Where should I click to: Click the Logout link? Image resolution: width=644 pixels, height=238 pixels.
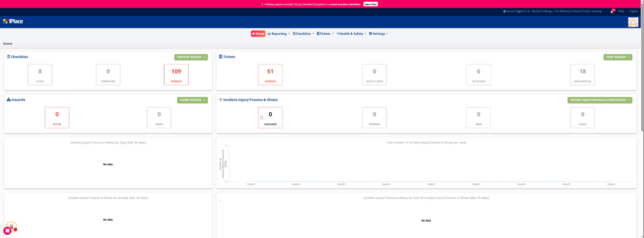(634, 12)
